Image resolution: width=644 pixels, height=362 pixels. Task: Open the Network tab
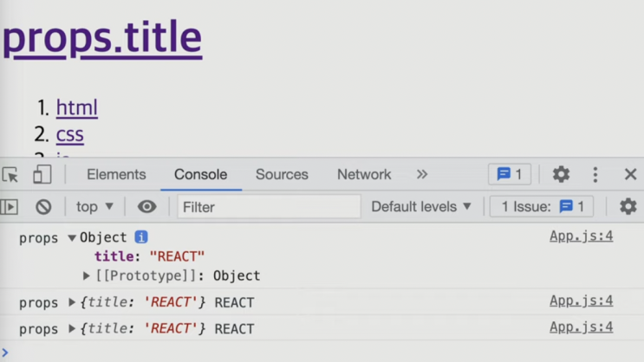coord(364,174)
